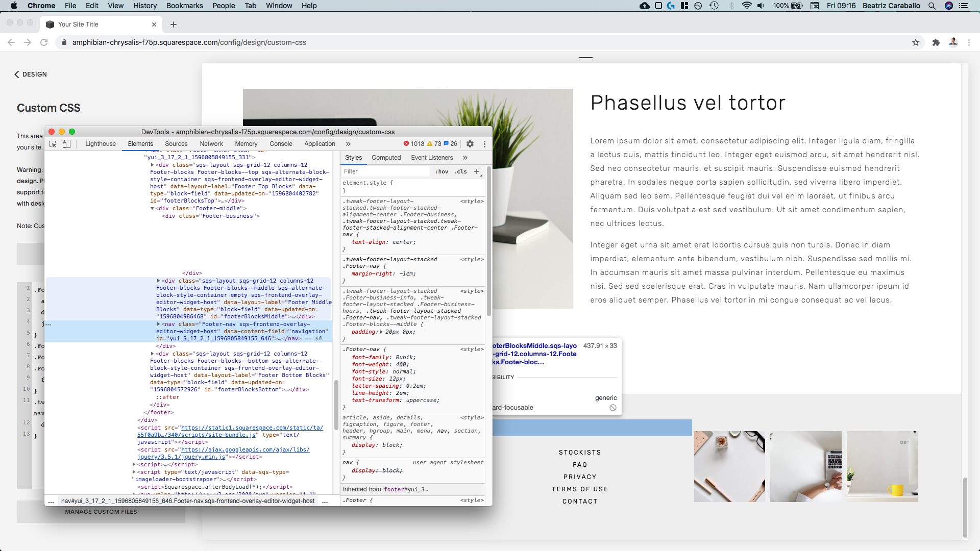Toggle :hov element state panel
The width and height of the screenshot is (980, 551).
[442, 171]
